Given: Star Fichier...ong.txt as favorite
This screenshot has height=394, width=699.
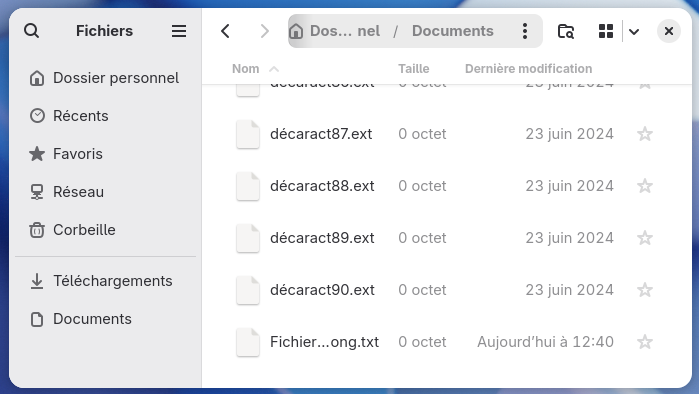Looking at the screenshot, I should pyautogui.click(x=645, y=342).
